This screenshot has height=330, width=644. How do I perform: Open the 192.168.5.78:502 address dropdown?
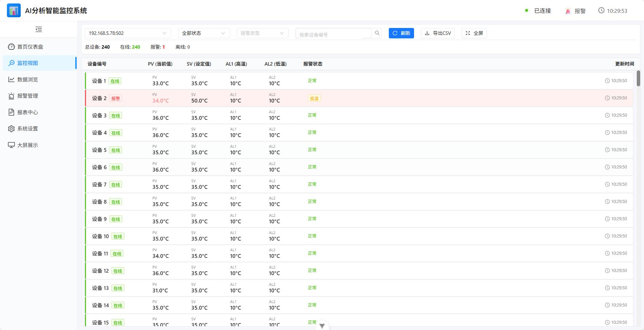tap(128, 33)
